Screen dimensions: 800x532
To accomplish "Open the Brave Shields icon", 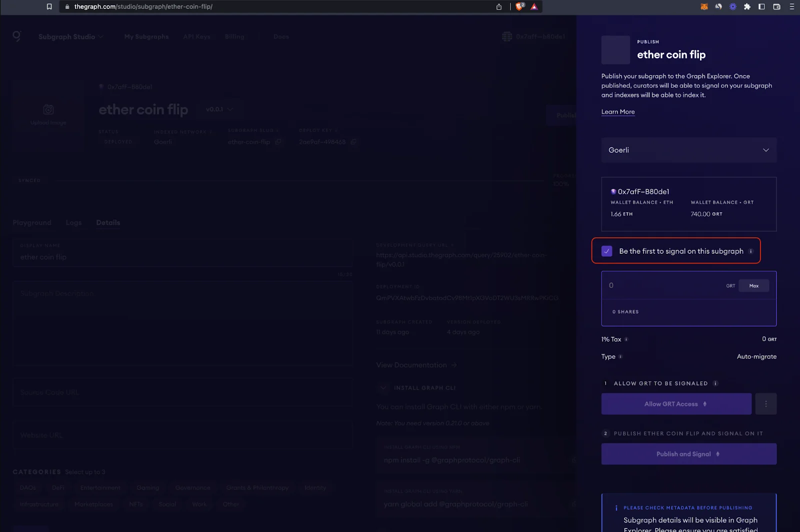I will [x=520, y=6].
